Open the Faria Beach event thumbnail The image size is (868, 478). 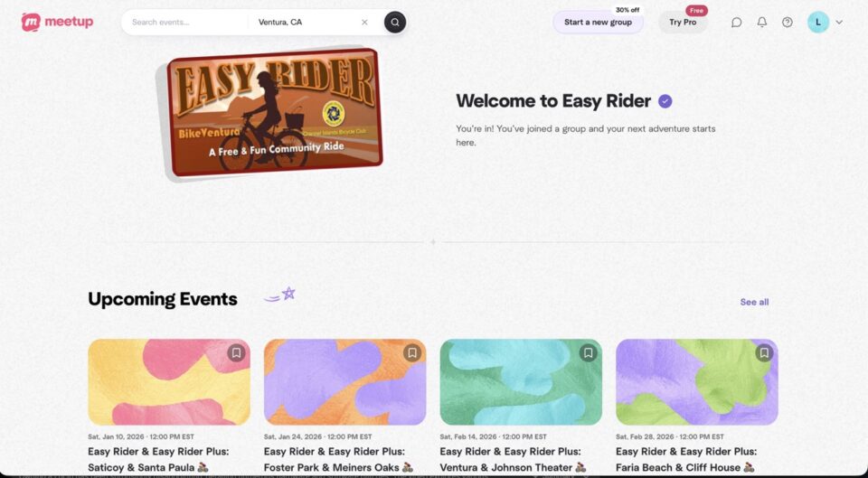click(x=696, y=382)
